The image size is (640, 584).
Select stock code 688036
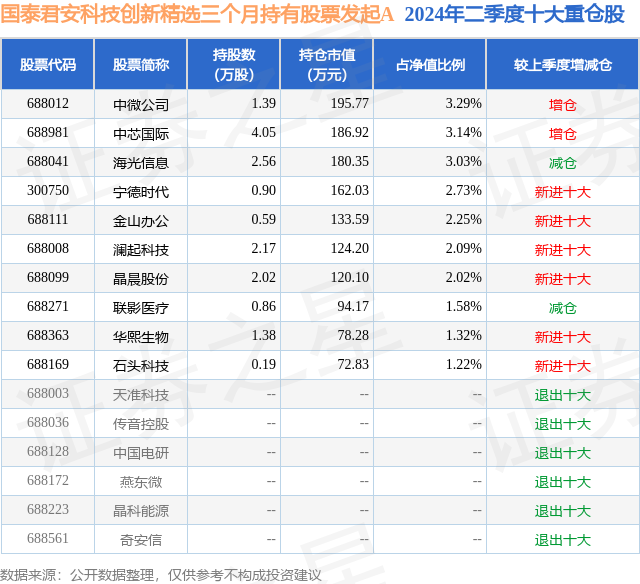click(48, 422)
